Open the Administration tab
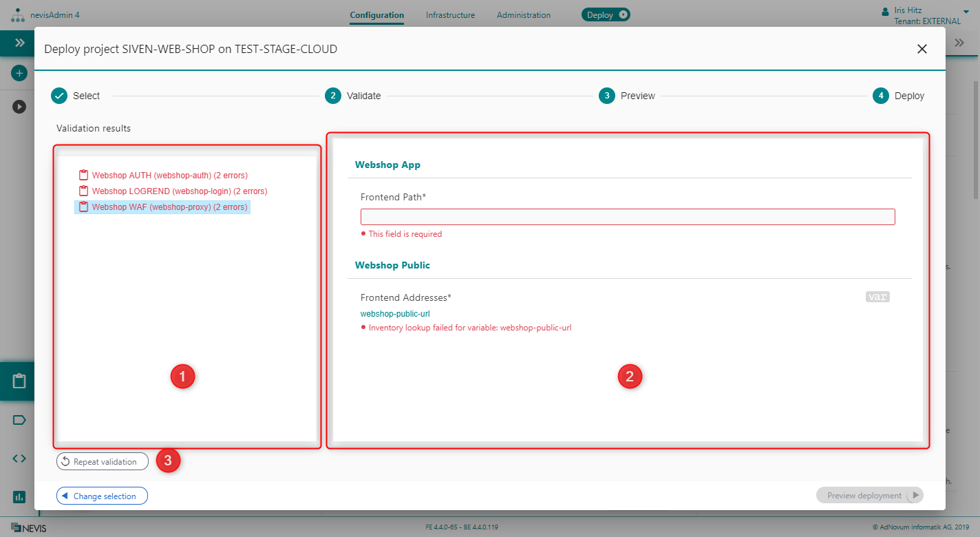This screenshot has height=537, width=980. click(523, 15)
